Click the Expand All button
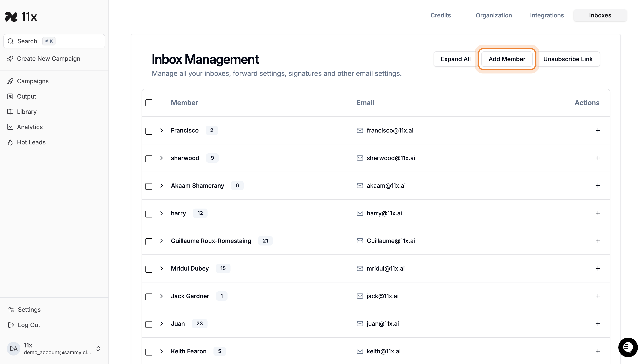 [x=455, y=59]
